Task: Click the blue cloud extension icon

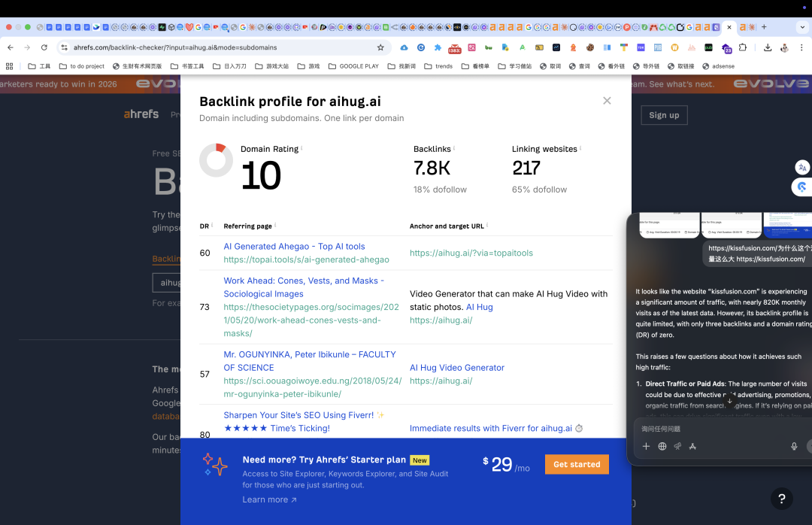Action: point(404,47)
